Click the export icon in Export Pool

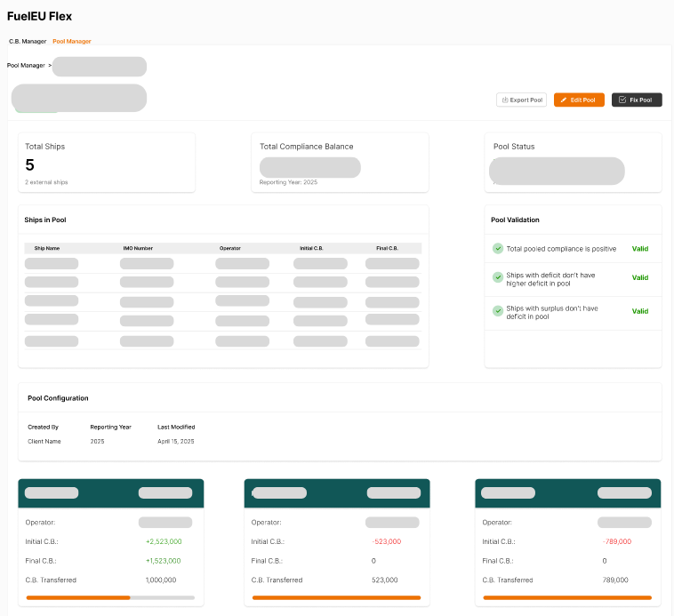[505, 100]
